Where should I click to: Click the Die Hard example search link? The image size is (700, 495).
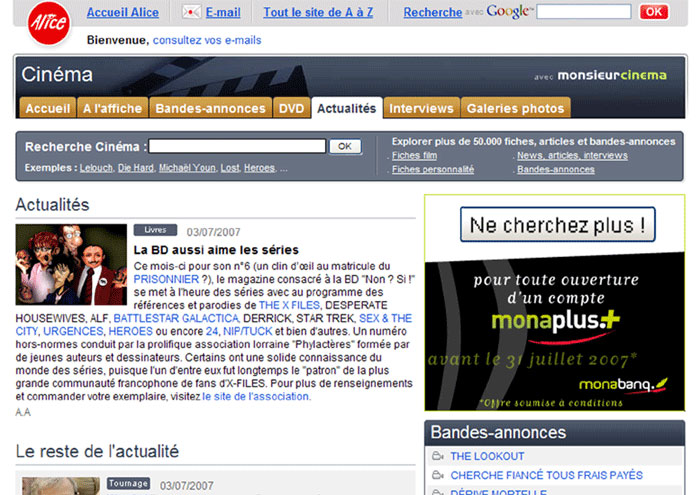click(x=135, y=168)
